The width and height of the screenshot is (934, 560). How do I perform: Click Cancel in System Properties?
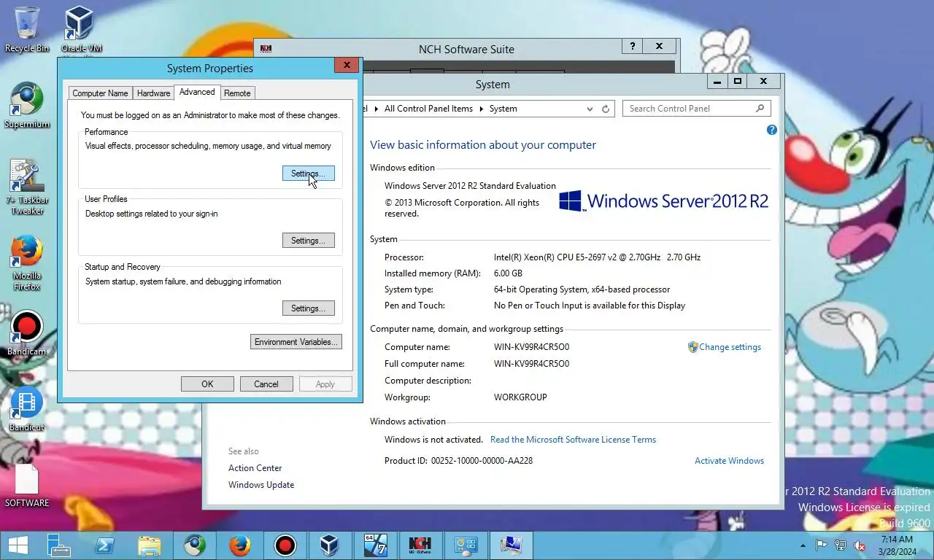[266, 384]
